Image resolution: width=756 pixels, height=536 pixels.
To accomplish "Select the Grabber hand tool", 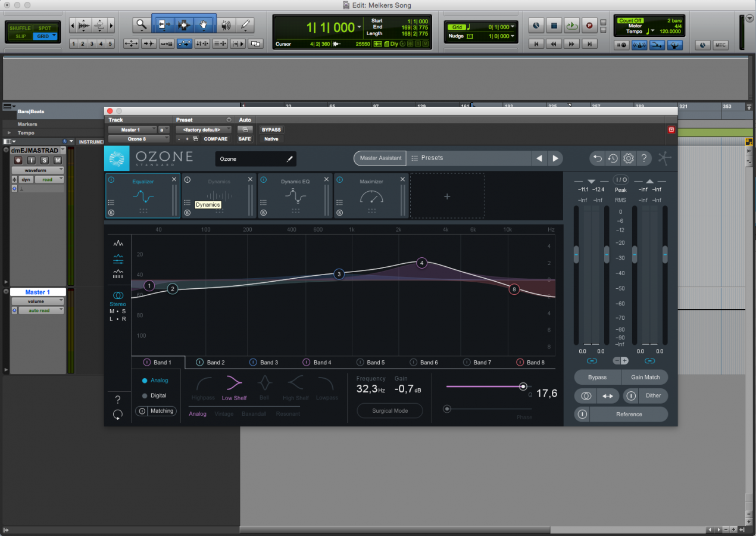I will coord(204,25).
